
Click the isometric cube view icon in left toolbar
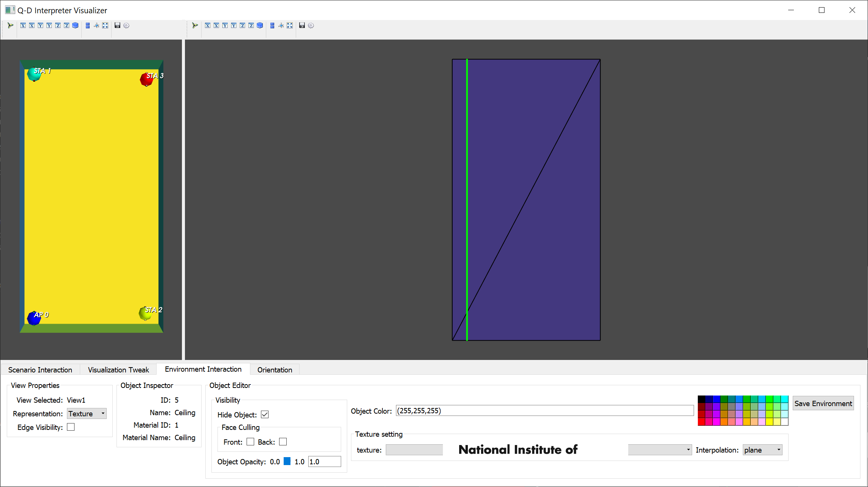pyautogui.click(x=75, y=25)
